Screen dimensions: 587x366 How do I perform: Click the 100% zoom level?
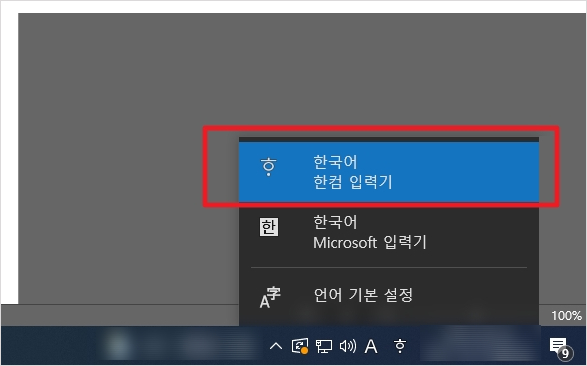click(x=566, y=315)
